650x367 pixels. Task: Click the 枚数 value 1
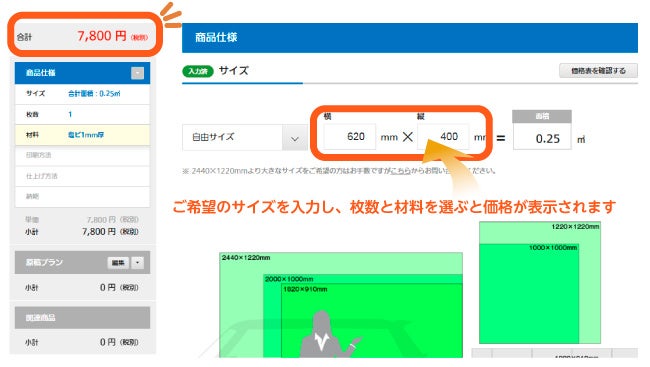point(70,114)
